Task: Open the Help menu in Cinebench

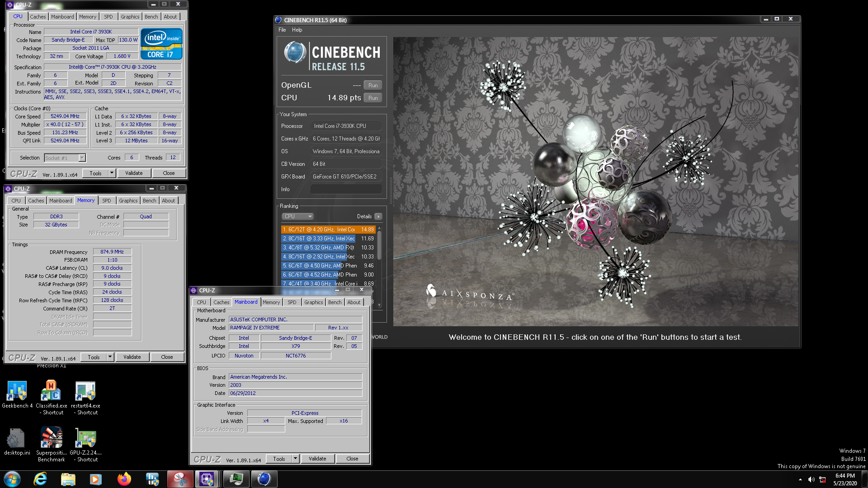Action: pos(297,30)
